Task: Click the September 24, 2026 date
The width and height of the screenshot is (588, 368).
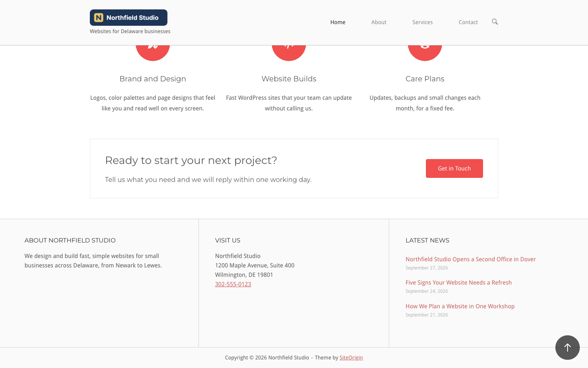Action: tap(427, 291)
